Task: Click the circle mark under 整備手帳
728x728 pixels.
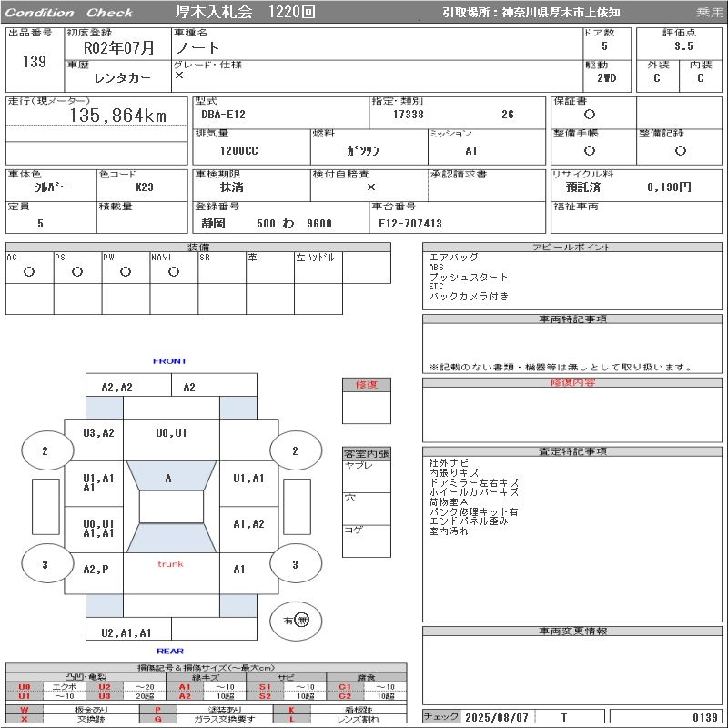Action: click(589, 150)
